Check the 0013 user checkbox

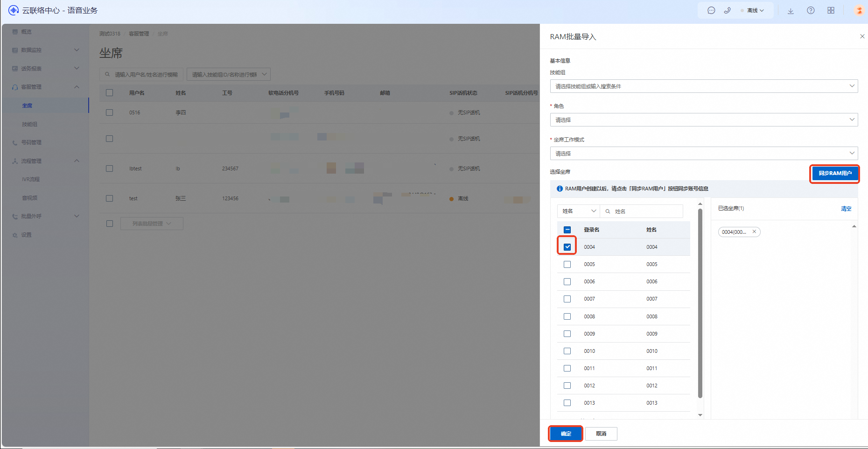(567, 403)
